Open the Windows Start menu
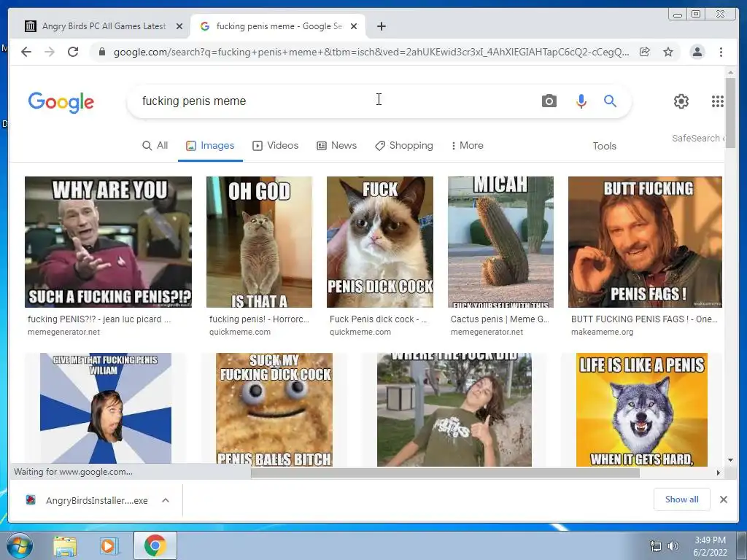This screenshot has height=560, width=747. pos(19,545)
